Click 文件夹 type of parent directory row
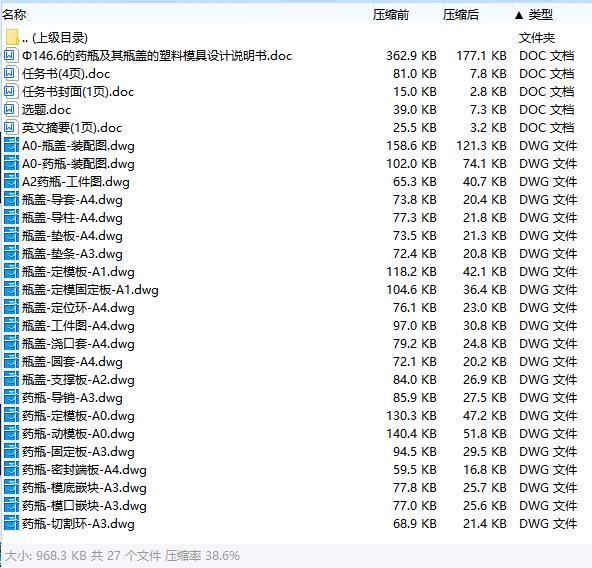592x568 pixels. [x=536, y=38]
